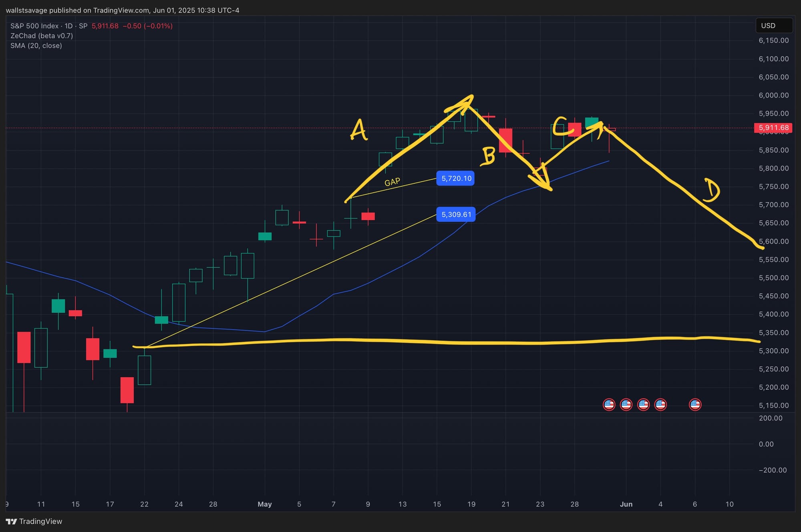Click the yellow GAP text annotation
The height and width of the screenshot is (532, 801).
click(x=392, y=182)
